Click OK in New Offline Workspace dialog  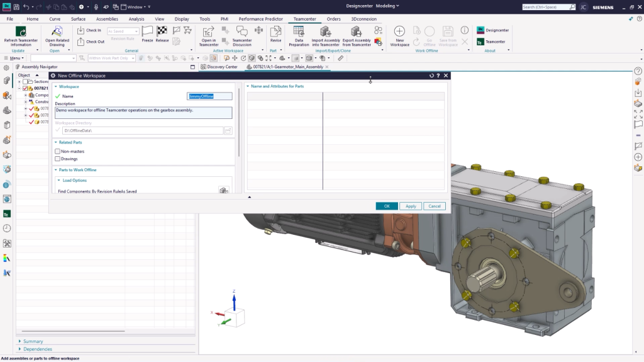(387, 206)
